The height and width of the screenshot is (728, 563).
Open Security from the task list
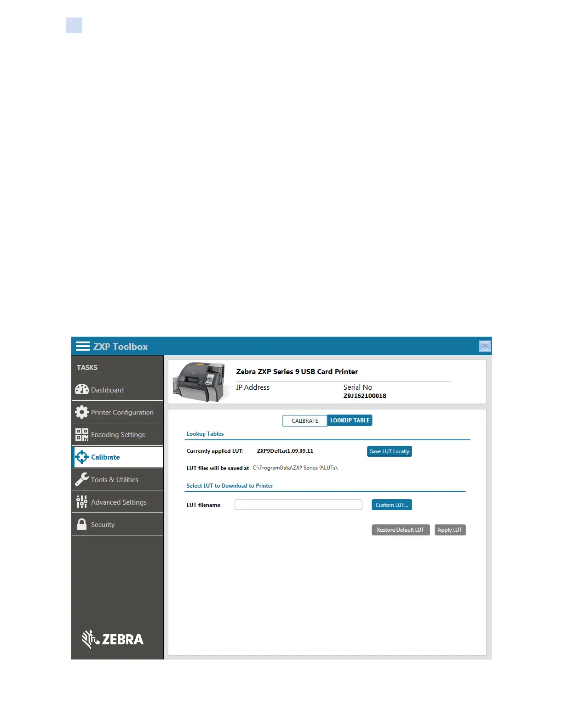[x=117, y=524]
